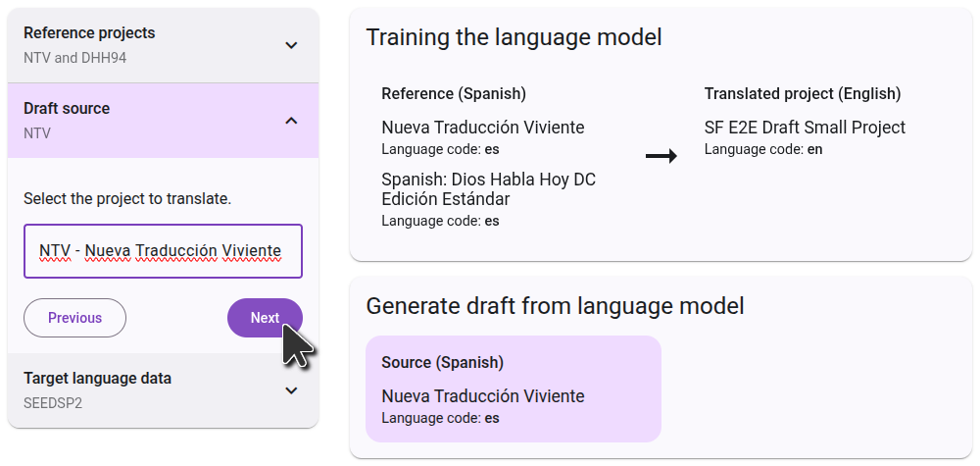Go back with the Previous button

pos(74,318)
